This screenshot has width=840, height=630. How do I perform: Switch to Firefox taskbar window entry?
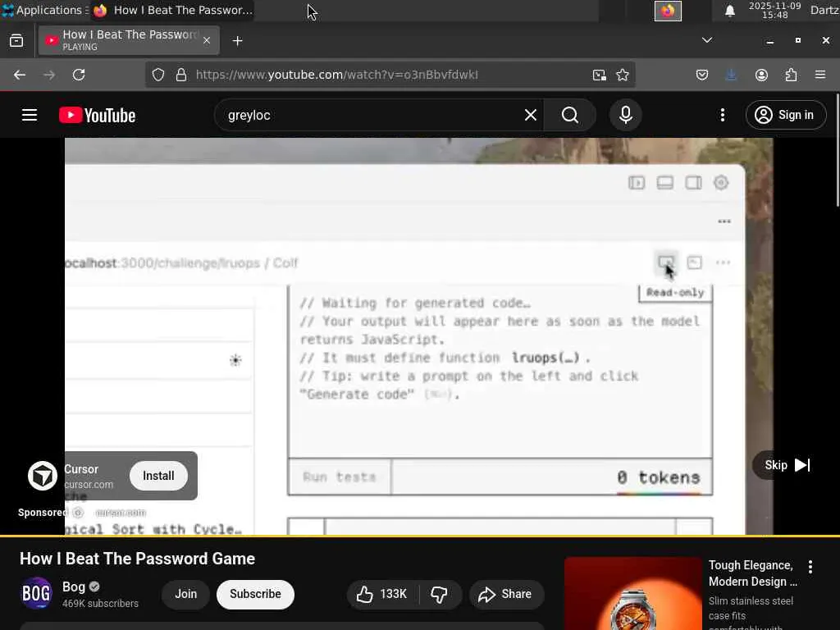pyautogui.click(x=172, y=10)
